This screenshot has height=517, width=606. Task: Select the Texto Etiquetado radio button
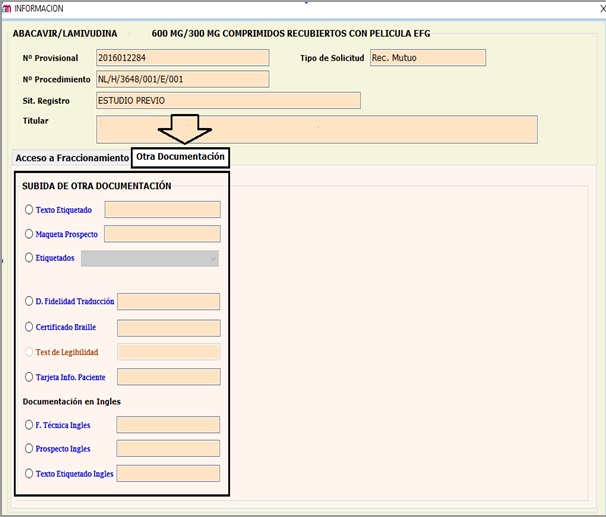coord(29,210)
